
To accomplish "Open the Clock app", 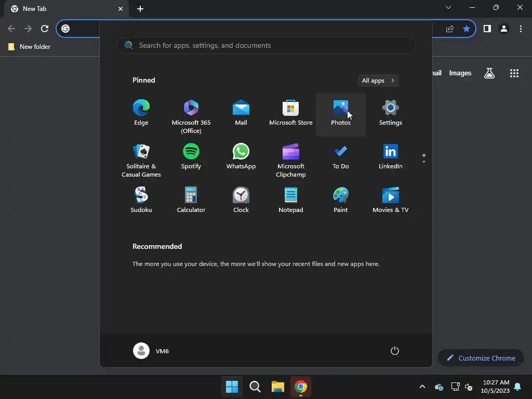I will [x=241, y=201].
